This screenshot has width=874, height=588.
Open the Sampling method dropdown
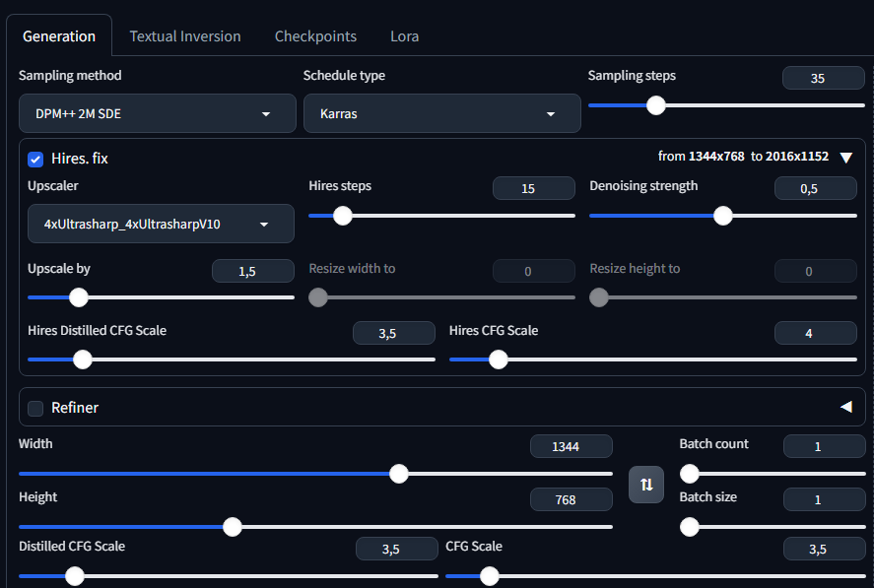[158, 113]
